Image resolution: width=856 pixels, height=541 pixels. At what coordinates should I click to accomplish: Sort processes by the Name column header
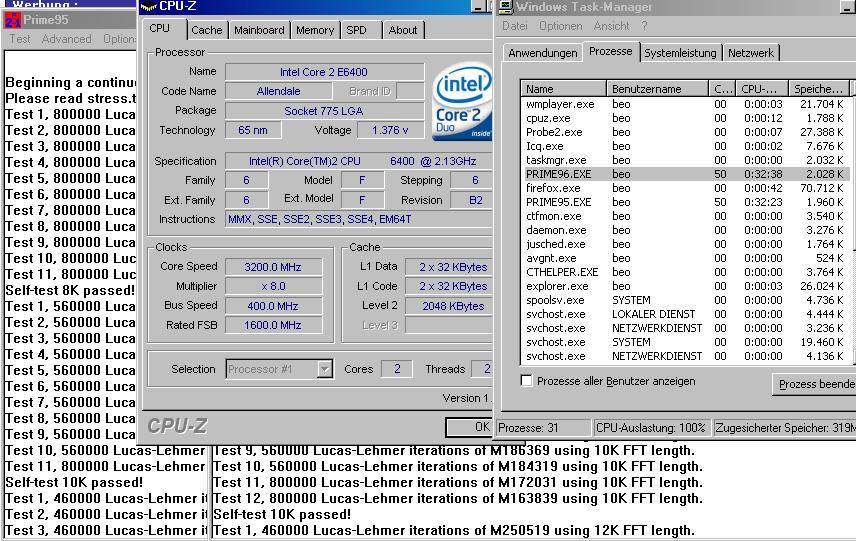point(563,88)
